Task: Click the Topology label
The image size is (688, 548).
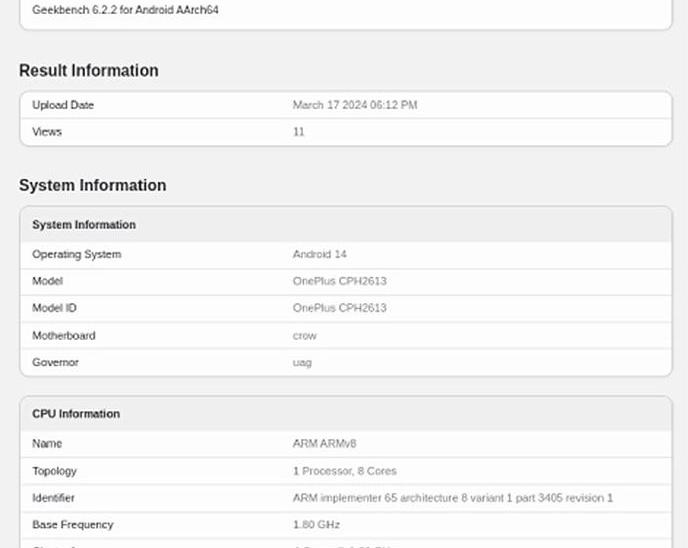Action: (x=54, y=471)
